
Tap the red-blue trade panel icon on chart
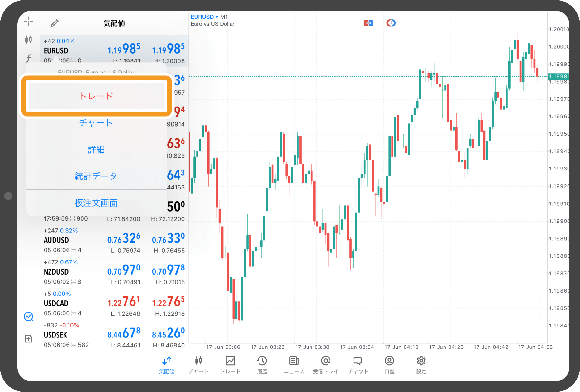coord(369,23)
